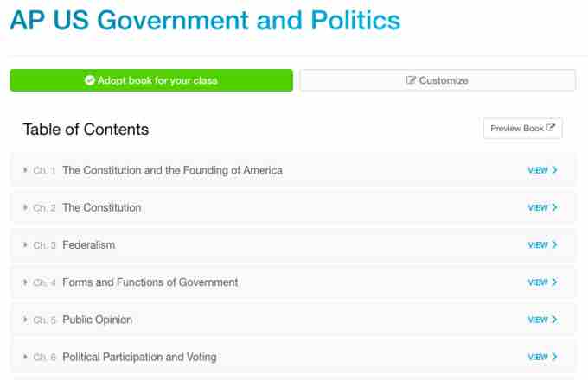View Chapter 2 The Constitution
The width and height of the screenshot is (588, 380).
pyautogui.click(x=542, y=207)
